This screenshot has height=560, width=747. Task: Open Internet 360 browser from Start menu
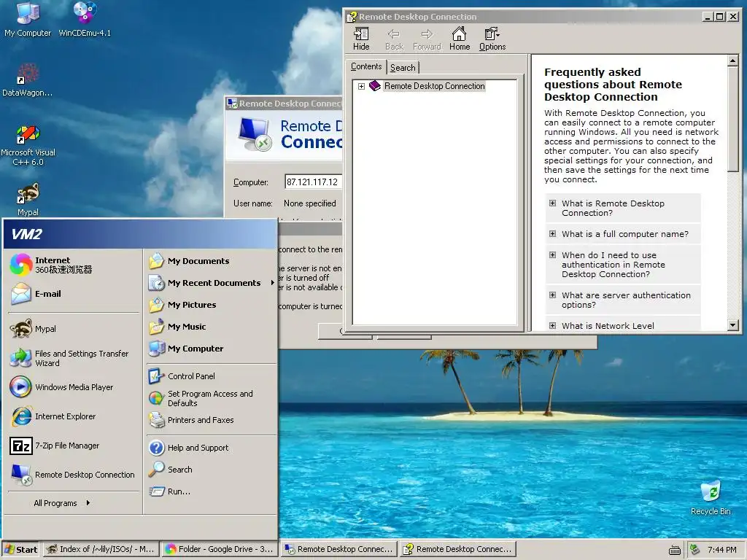coord(73,265)
